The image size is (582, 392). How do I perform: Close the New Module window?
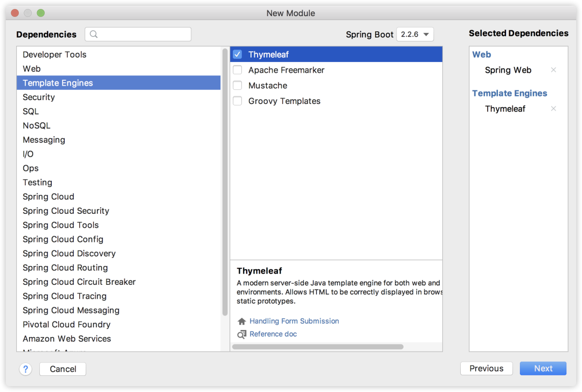pyautogui.click(x=15, y=13)
